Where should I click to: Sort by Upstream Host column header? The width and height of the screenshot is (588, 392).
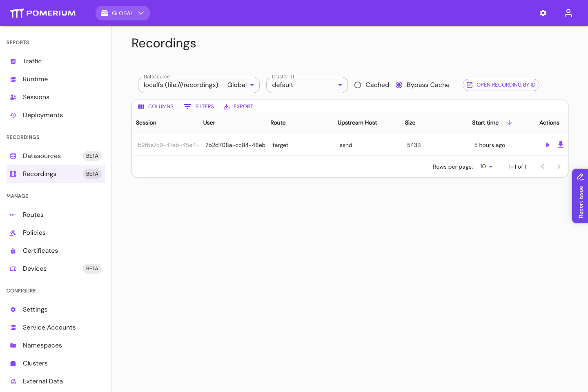(357, 122)
